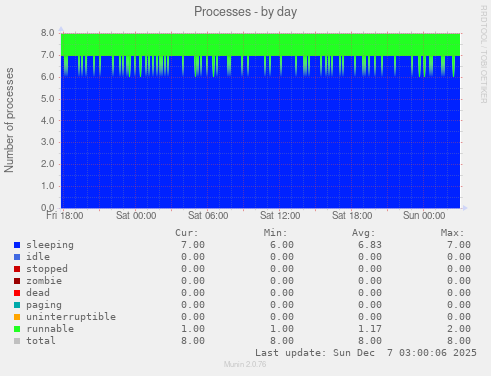Click the gray total legend swatch
This screenshot has height=376, width=491.
point(17,341)
